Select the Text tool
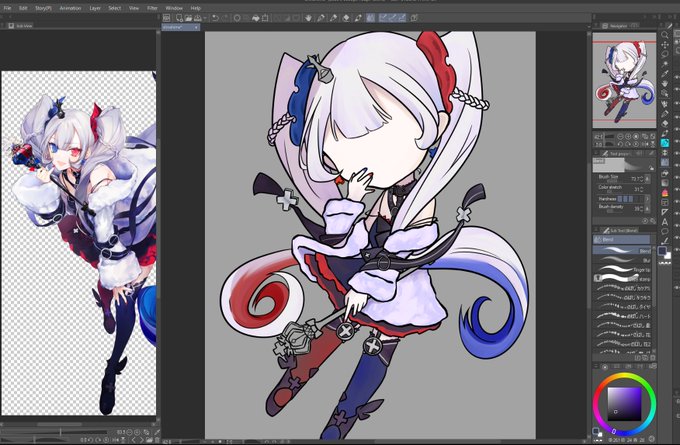 (665, 222)
